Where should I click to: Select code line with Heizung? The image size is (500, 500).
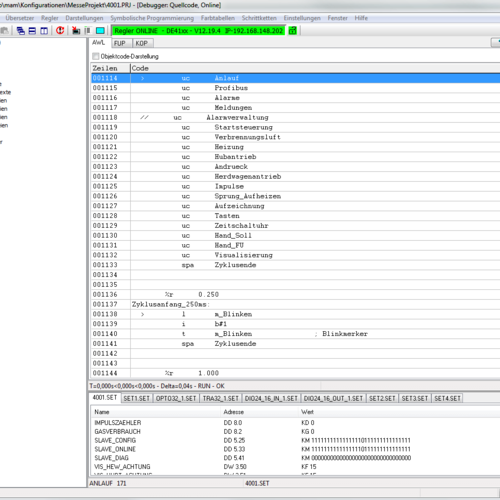tap(295, 147)
